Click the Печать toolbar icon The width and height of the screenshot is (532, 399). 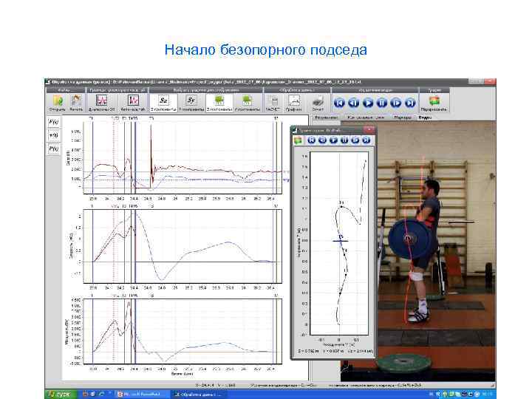76,103
